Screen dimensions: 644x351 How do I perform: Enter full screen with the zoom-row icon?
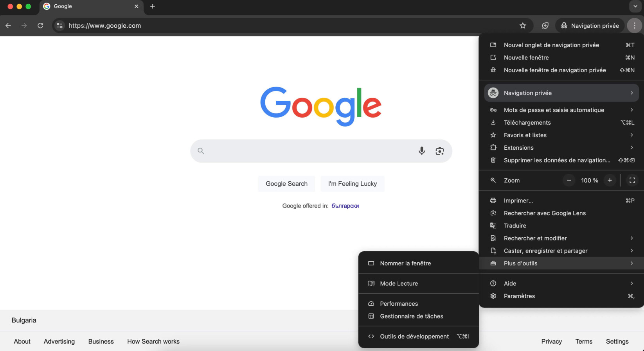(x=632, y=180)
